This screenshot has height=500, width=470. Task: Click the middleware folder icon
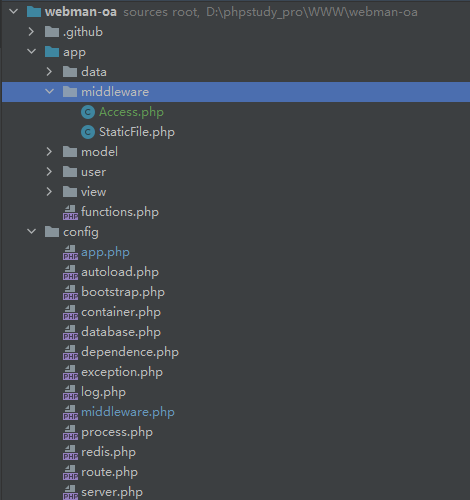70,92
